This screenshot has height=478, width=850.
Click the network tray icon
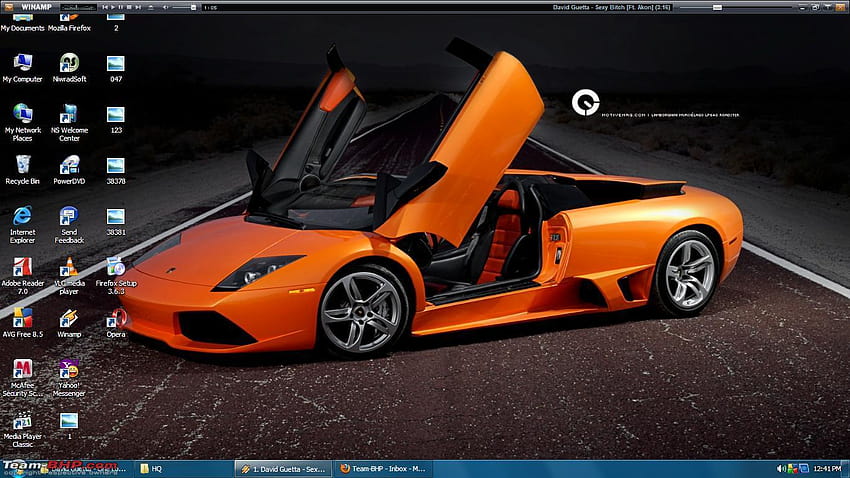point(803,469)
